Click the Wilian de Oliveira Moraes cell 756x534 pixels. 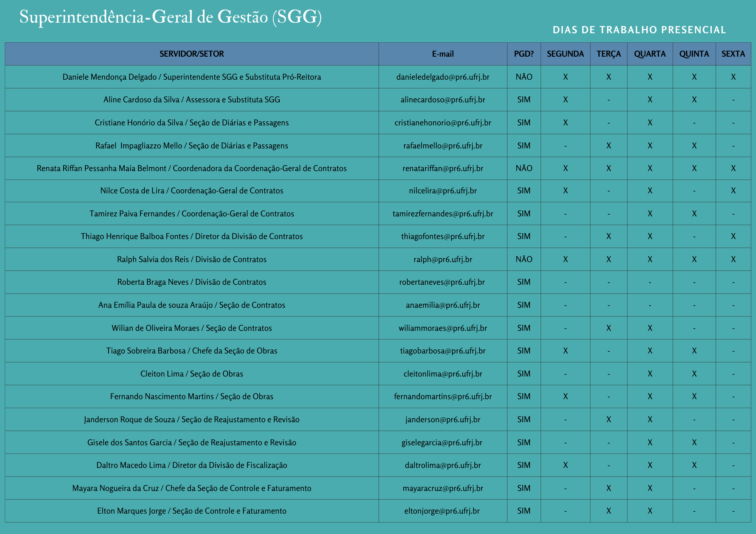[x=192, y=328]
